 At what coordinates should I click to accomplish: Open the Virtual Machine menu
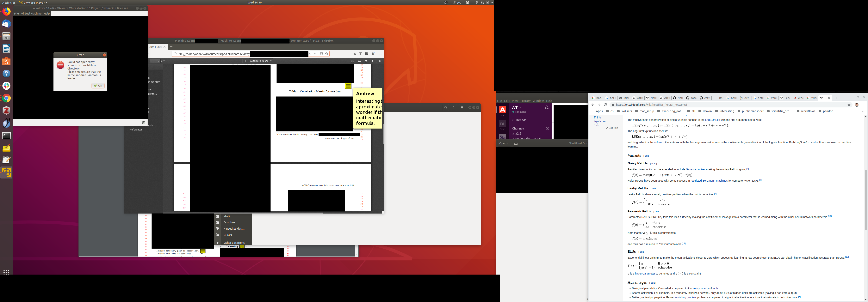coord(31,14)
